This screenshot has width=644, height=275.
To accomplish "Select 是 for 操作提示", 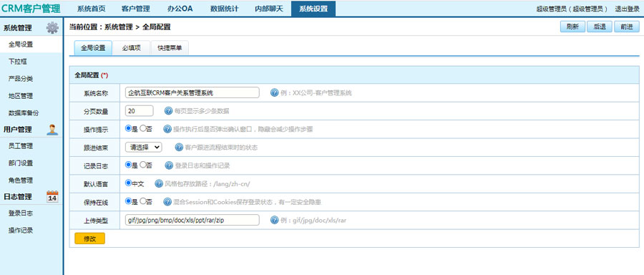I will pos(128,128).
